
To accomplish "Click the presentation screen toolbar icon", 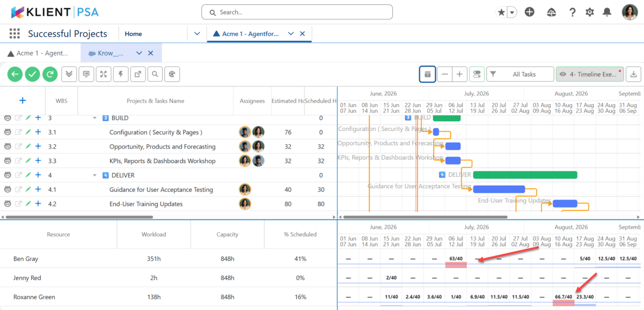I will click(x=86, y=74).
